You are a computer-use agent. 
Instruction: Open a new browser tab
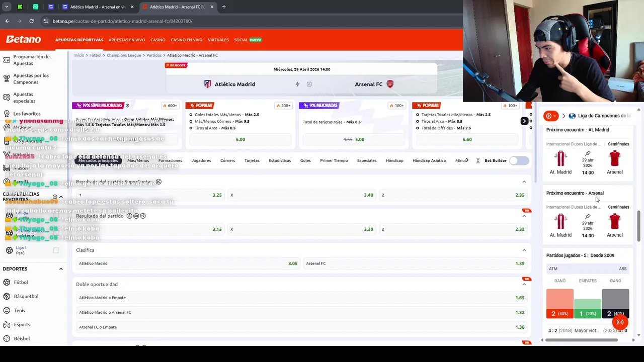tap(224, 7)
